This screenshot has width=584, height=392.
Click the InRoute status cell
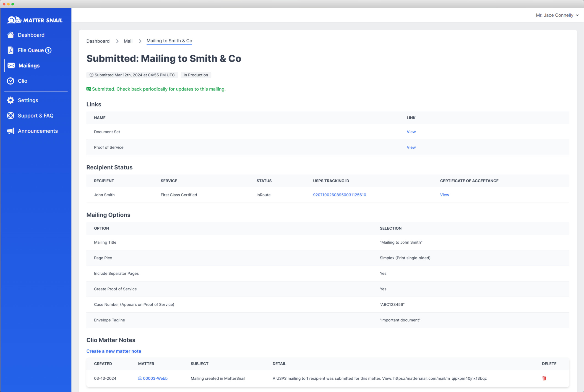pyautogui.click(x=263, y=195)
